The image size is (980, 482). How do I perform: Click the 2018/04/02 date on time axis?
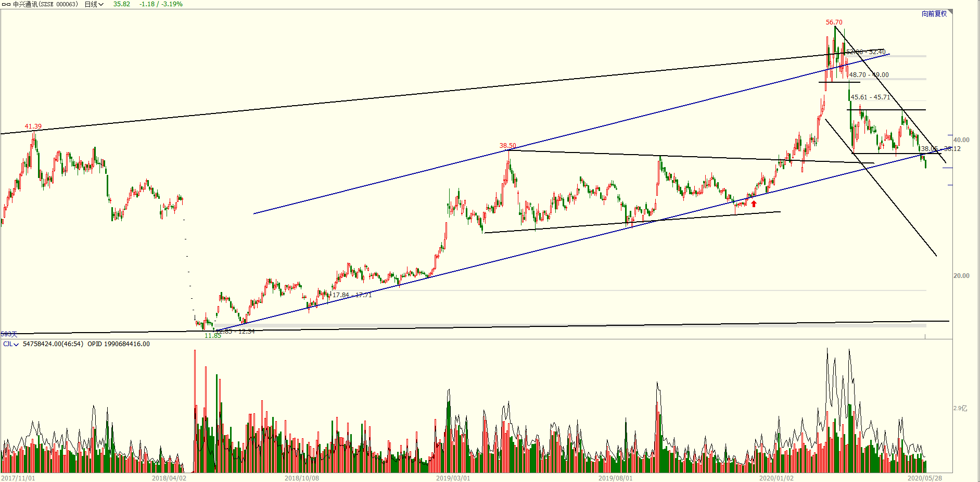click(169, 478)
